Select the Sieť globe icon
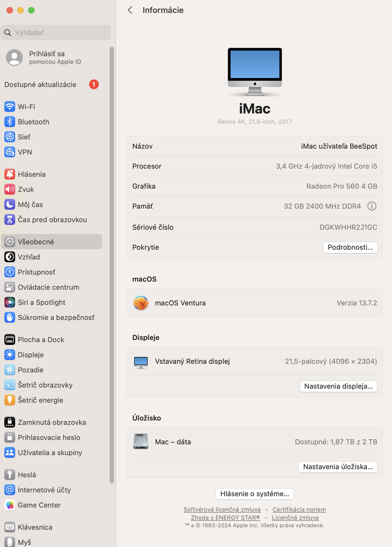The width and height of the screenshot is (392, 547). click(x=10, y=137)
